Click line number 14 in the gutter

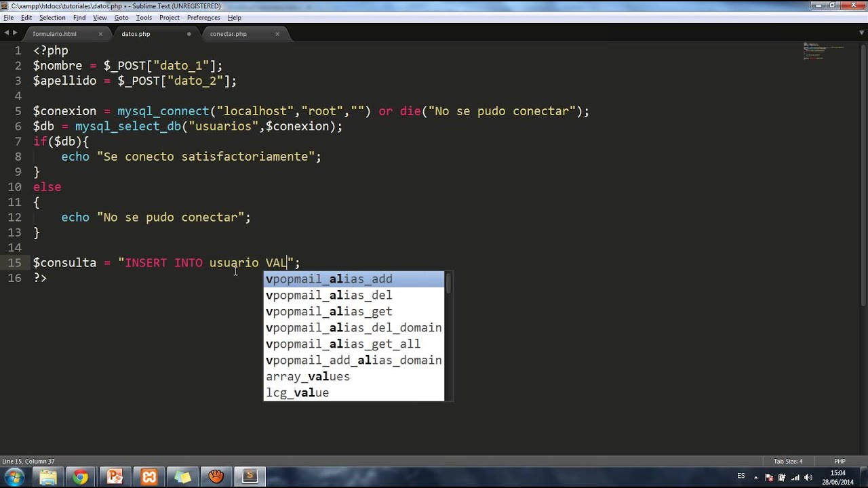[x=14, y=248]
